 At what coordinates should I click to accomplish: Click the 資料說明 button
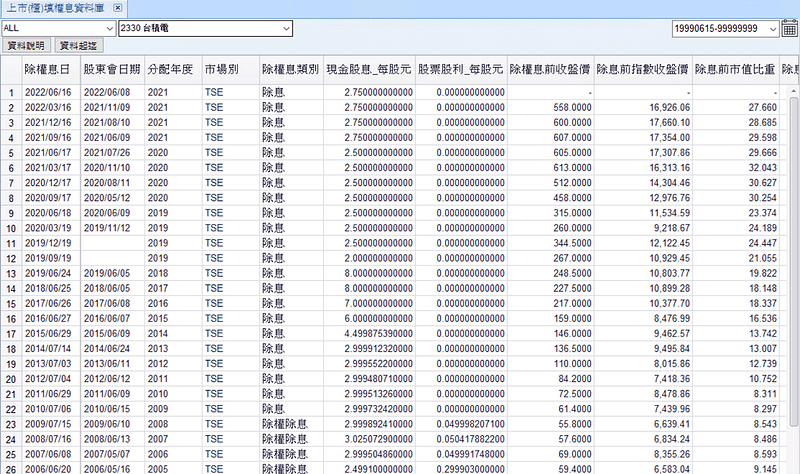click(26, 45)
